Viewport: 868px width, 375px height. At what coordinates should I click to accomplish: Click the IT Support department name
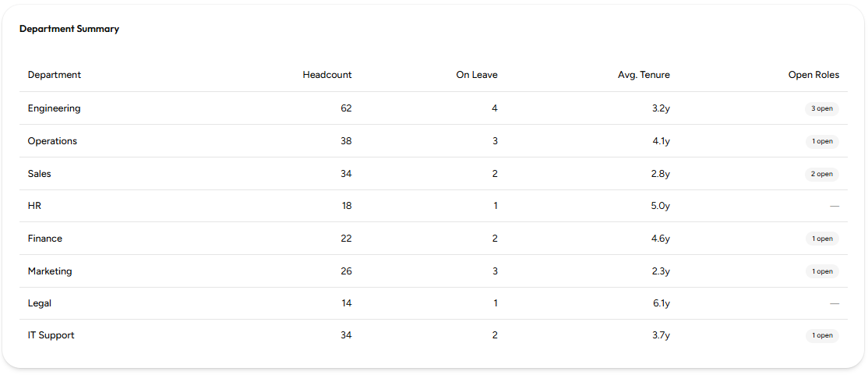click(x=51, y=336)
